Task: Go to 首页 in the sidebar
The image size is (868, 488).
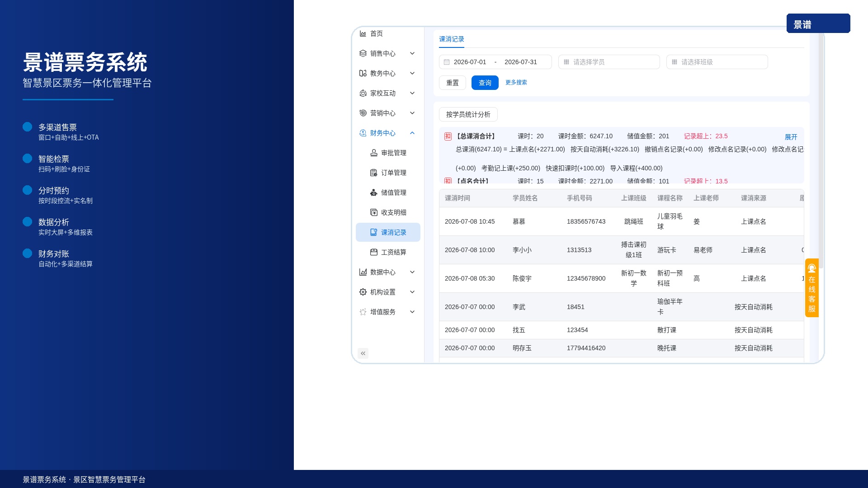Action: click(x=388, y=33)
